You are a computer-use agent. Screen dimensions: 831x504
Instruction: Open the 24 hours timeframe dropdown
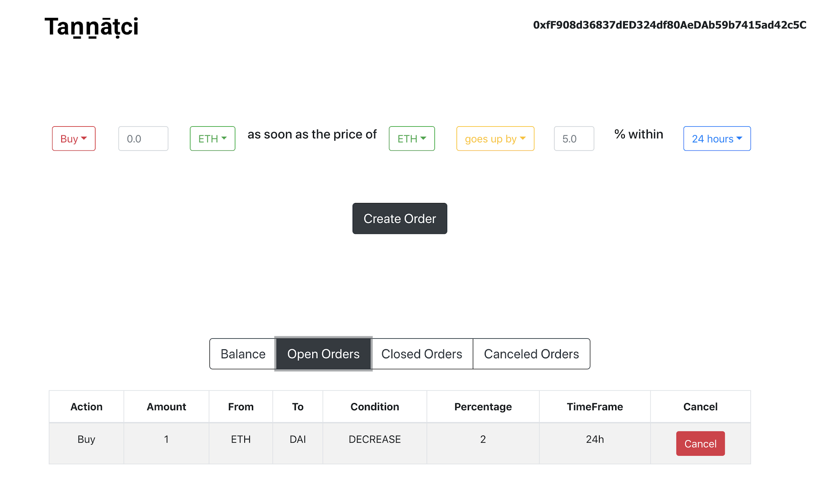pos(717,139)
